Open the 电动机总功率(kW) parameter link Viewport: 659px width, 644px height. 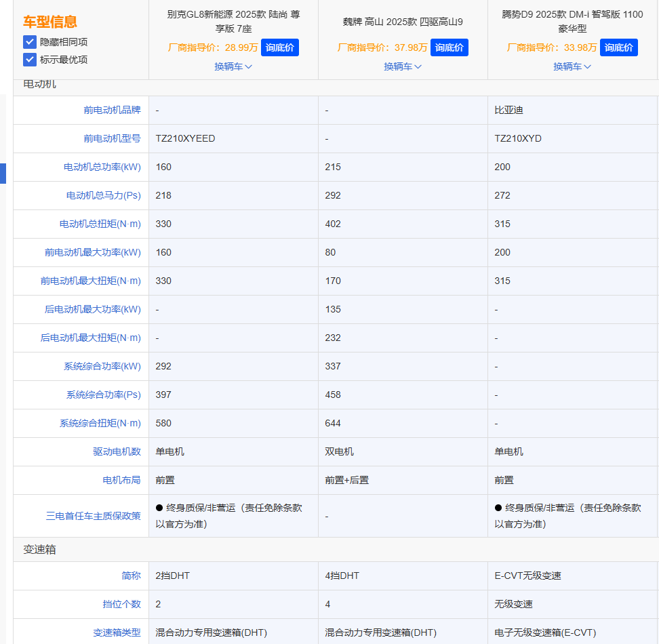point(102,167)
